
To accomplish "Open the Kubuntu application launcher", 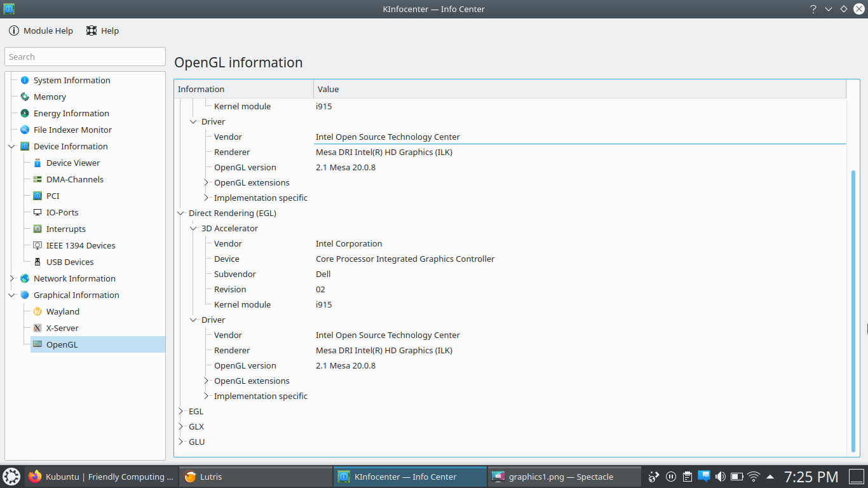I will click(11, 477).
